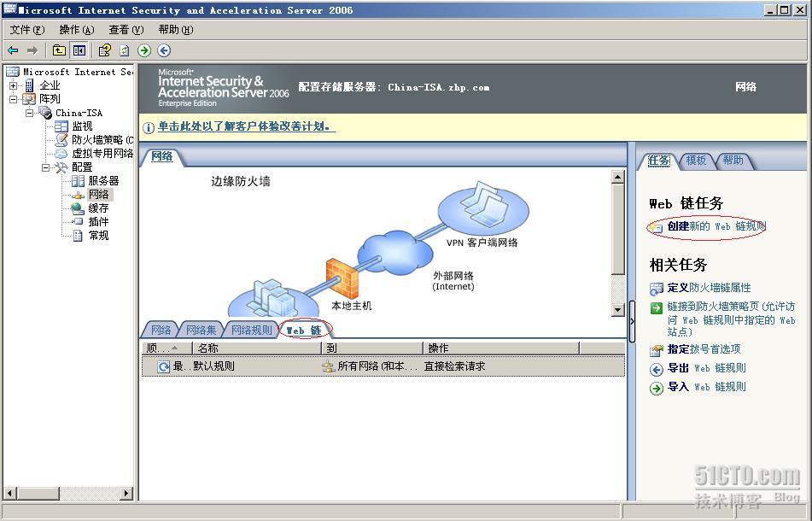
Task: Click 定义防火墙链属性 link
Action: point(709,288)
